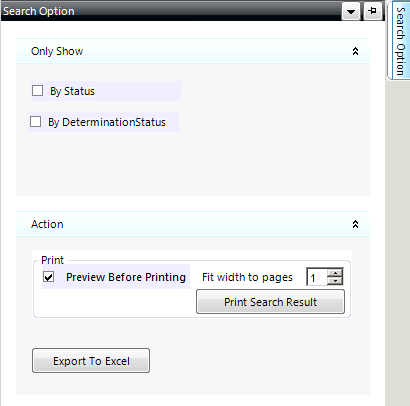Uncheck Preview Before Printing
Image resolution: width=410 pixels, height=406 pixels.
point(49,277)
